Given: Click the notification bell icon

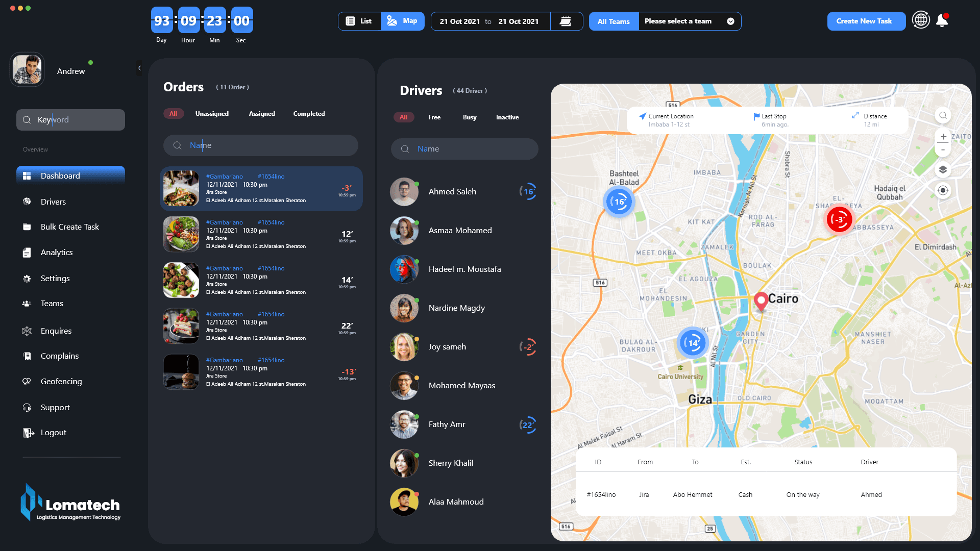Looking at the screenshot, I should 942,21.
